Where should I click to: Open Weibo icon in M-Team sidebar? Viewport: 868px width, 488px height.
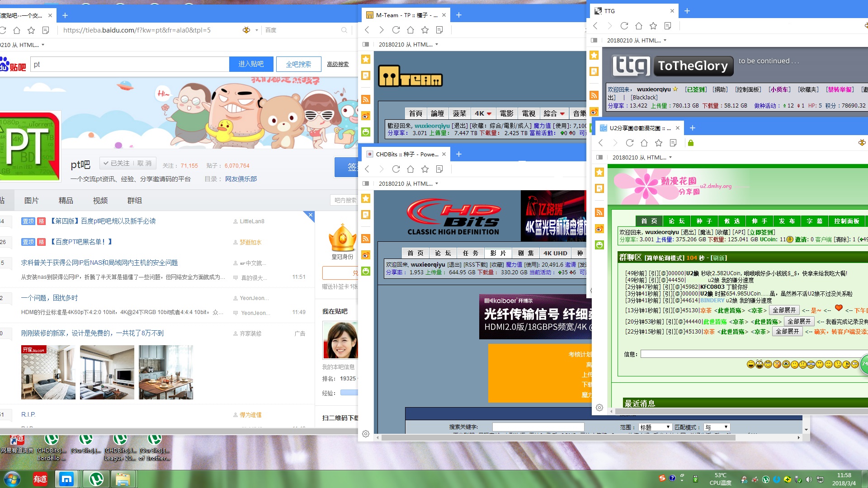366,116
